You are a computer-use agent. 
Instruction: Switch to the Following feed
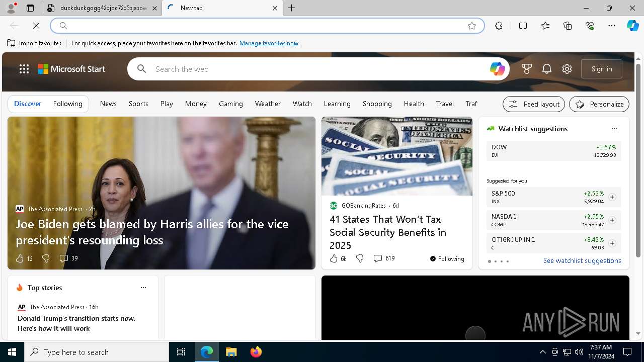[x=67, y=104]
